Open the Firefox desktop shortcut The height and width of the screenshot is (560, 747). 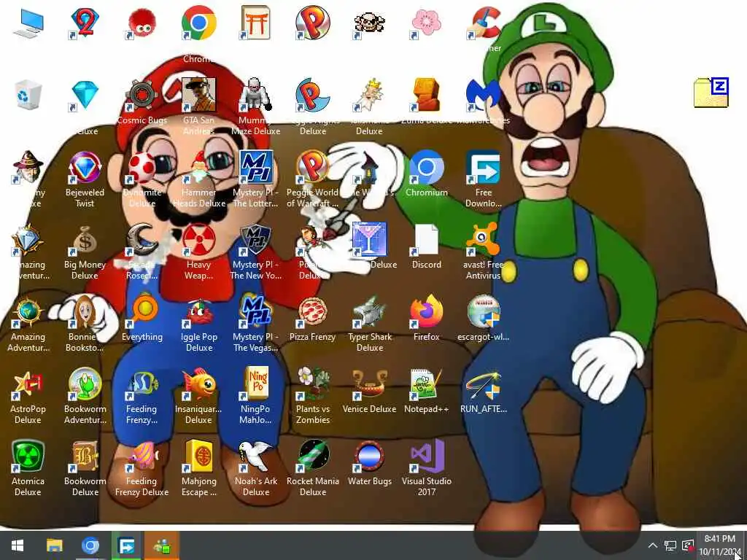[x=426, y=318]
